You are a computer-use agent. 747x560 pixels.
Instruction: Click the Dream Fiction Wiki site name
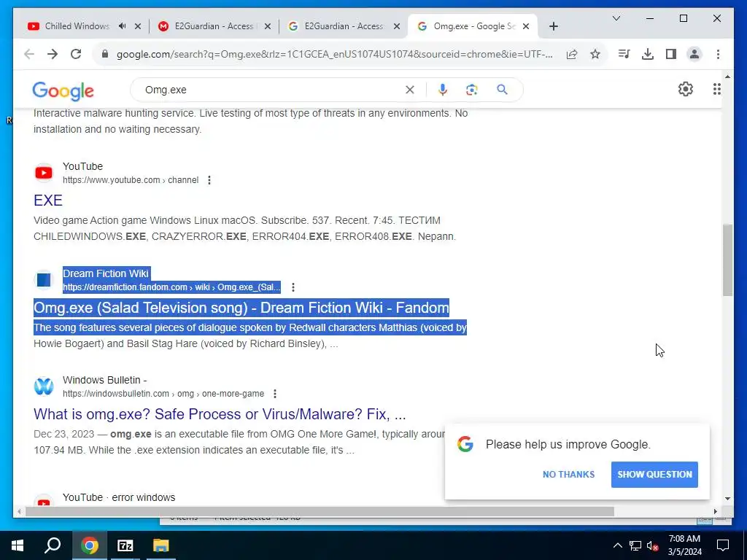106,273
